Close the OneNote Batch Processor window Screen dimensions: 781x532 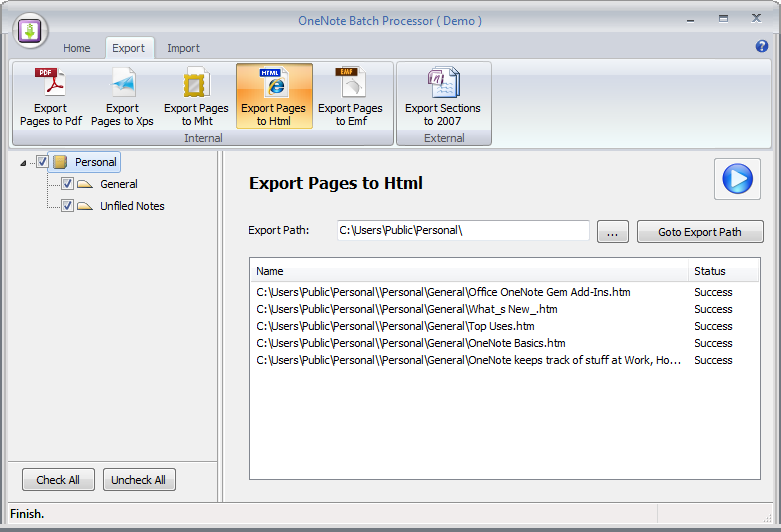click(x=756, y=18)
